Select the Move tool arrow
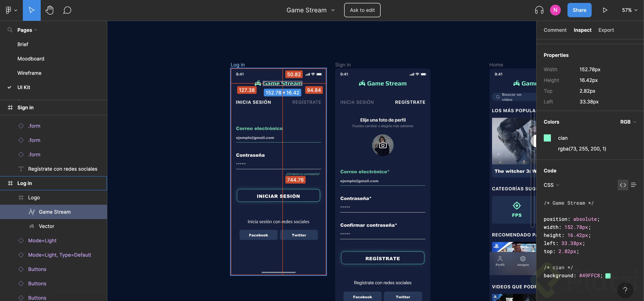Image resolution: width=644 pixels, height=301 pixels. [x=32, y=10]
